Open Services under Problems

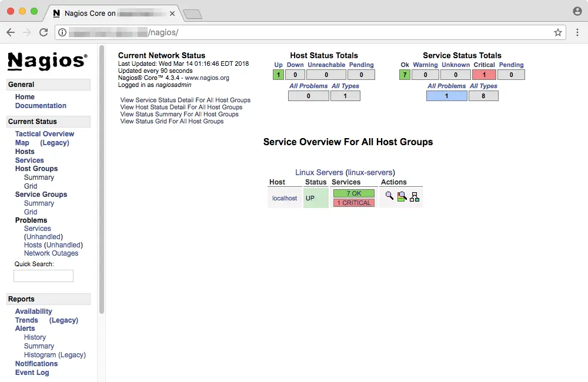pyautogui.click(x=38, y=229)
